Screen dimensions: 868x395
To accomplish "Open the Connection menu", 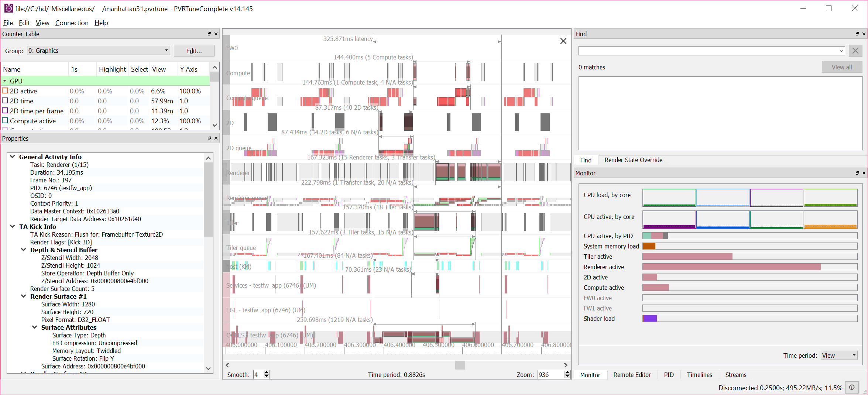I will pos(72,23).
